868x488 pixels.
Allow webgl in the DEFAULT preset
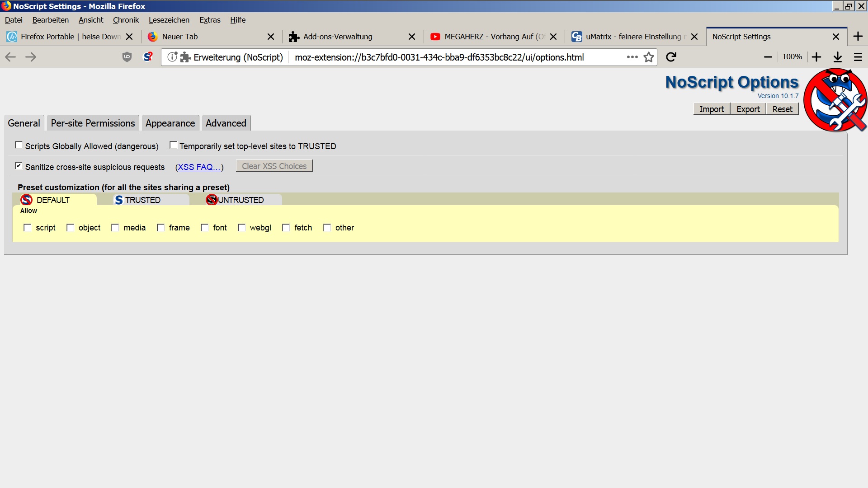[241, 228]
